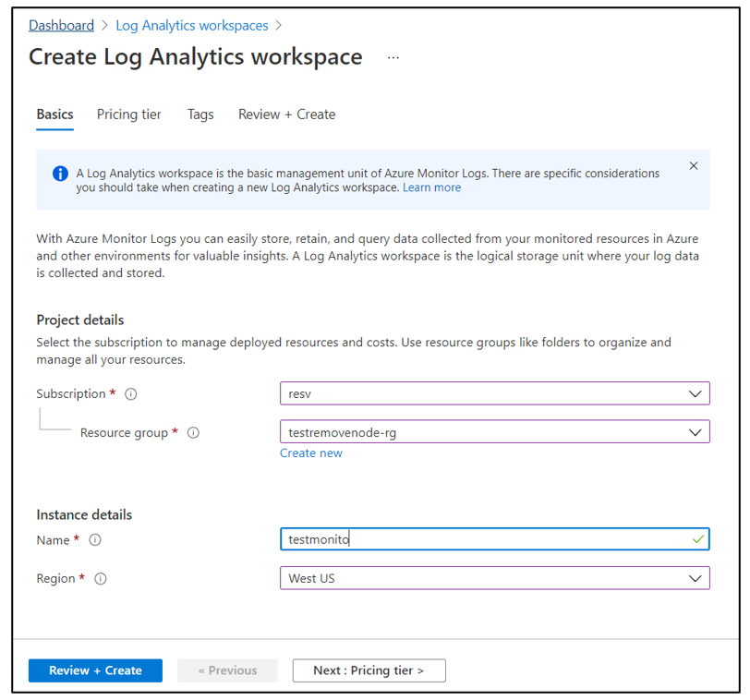Screen dimensions: 750x700
Task: Dismiss the workspace notification with the X icon
Action: point(694,166)
